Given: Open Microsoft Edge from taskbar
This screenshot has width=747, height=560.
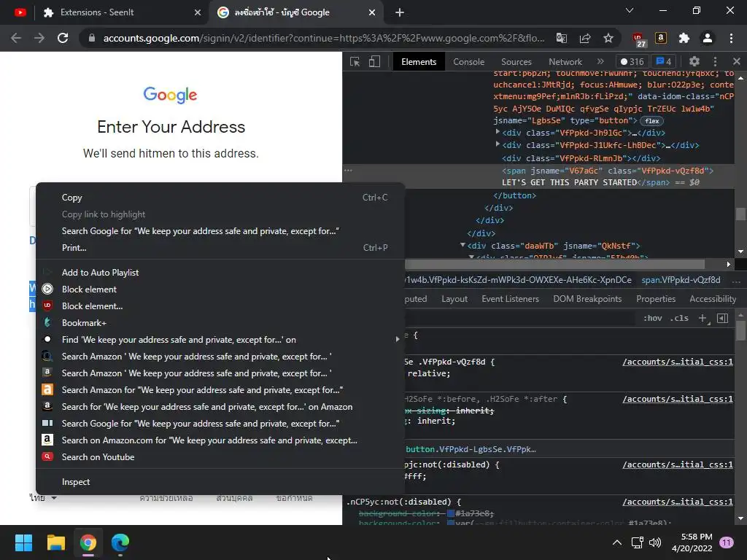Looking at the screenshot, I should coord(120,542).
